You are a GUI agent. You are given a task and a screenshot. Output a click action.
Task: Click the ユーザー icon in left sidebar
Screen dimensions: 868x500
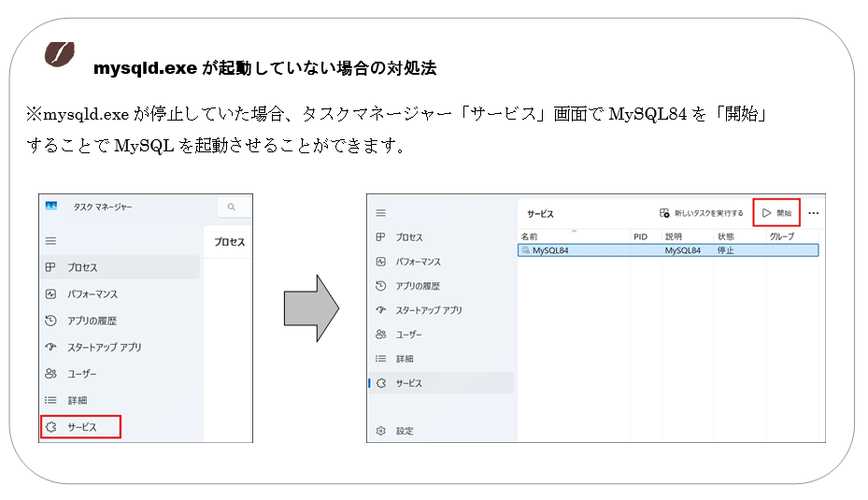(50, 374)
